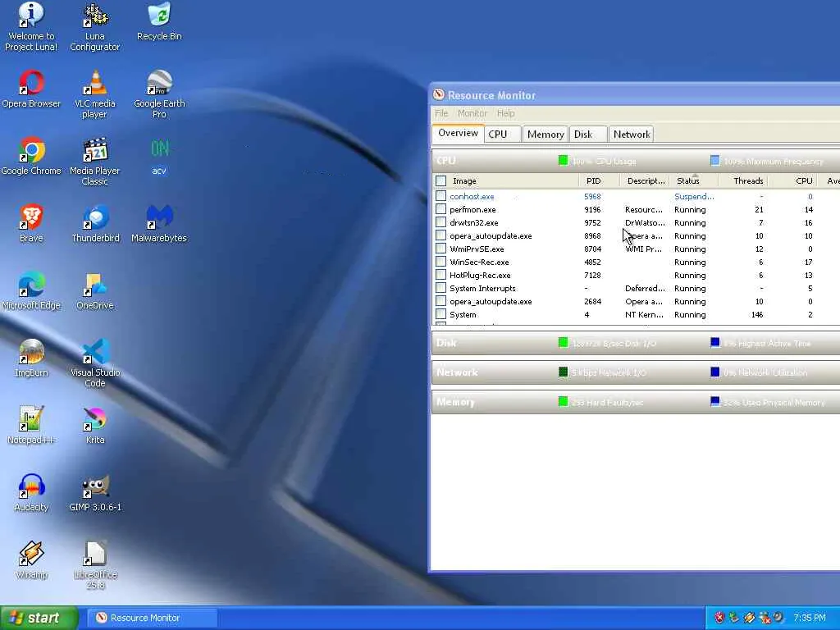Screen dimensions: 840x630
Task: Check the WinSec-Rec.exe process checkbox
Action: (441, 262)
